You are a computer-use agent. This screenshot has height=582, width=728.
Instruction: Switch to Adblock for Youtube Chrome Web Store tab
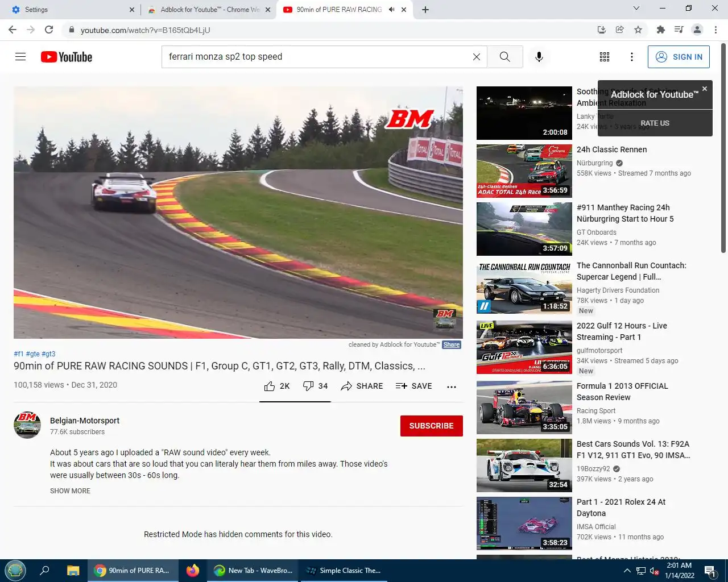[209, 10]
